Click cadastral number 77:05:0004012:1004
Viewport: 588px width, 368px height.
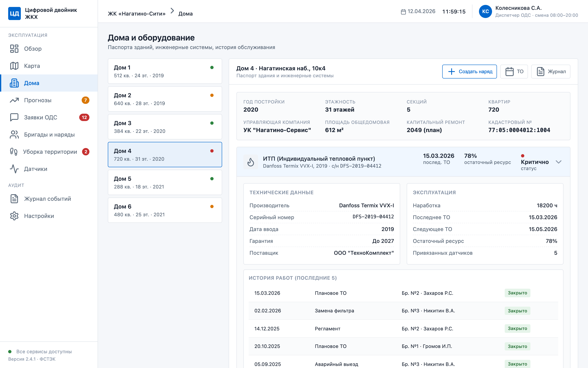519,130
